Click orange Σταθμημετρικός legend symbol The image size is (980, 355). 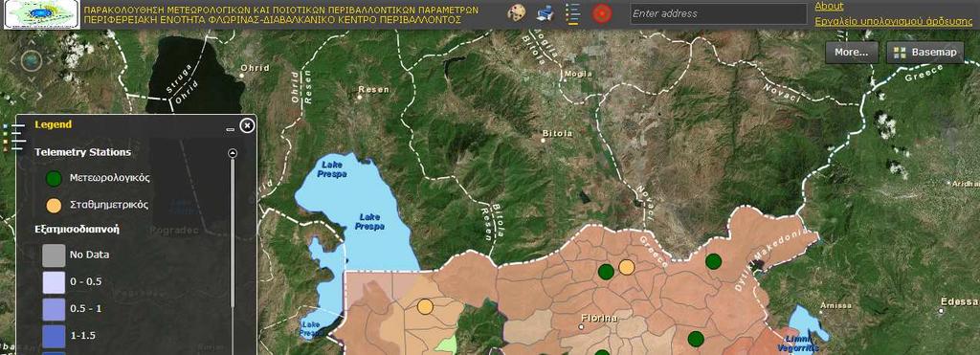[55, 206]
